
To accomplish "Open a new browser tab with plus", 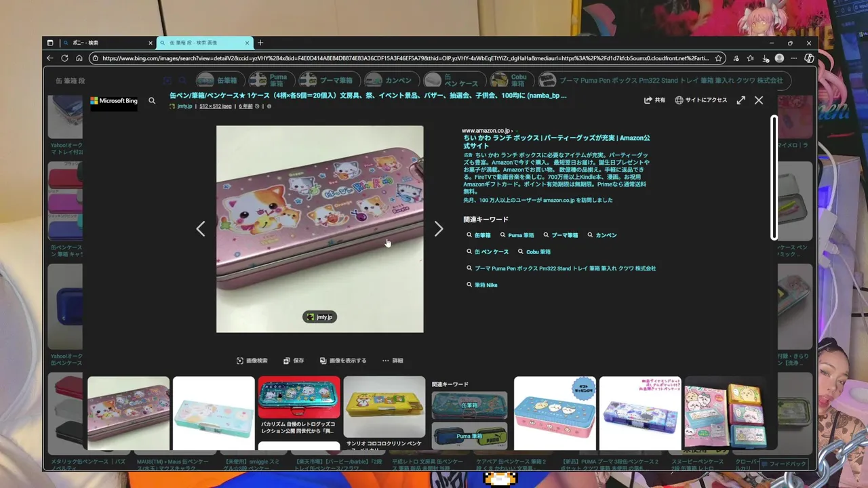I will [260, 43].
